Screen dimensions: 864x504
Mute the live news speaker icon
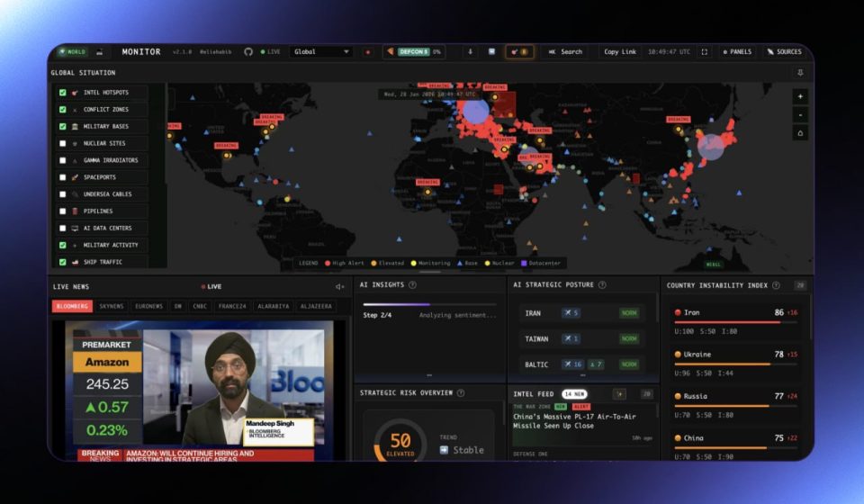340,286
